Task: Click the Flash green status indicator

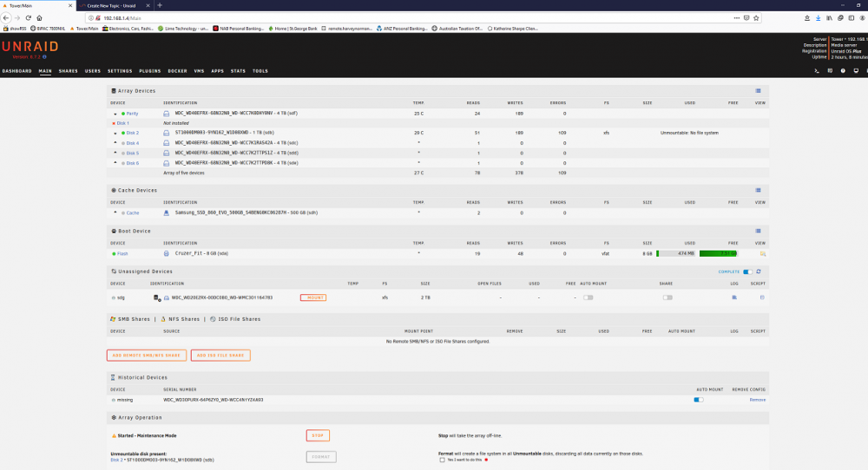Action: click(114, 254)
